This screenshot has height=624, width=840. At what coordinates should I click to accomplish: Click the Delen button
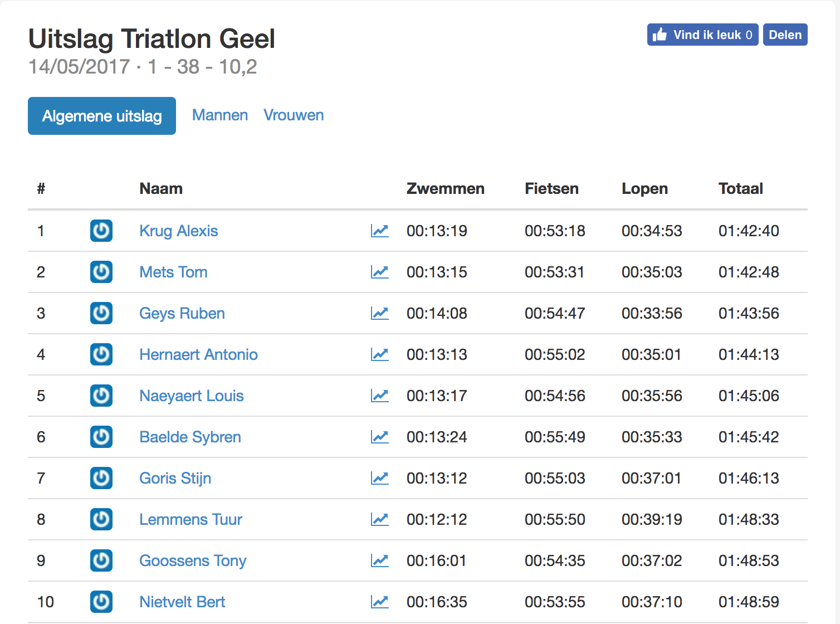coord(785,34)
